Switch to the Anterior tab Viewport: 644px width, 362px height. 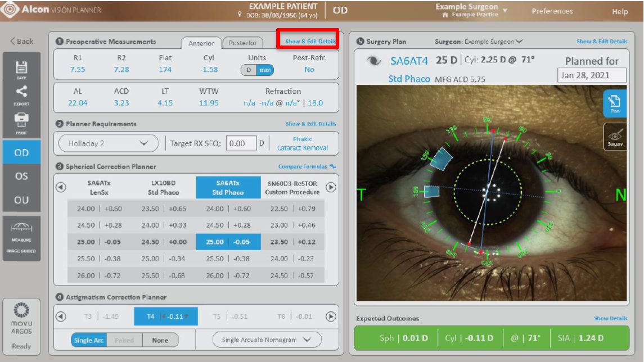coord(201,43)
